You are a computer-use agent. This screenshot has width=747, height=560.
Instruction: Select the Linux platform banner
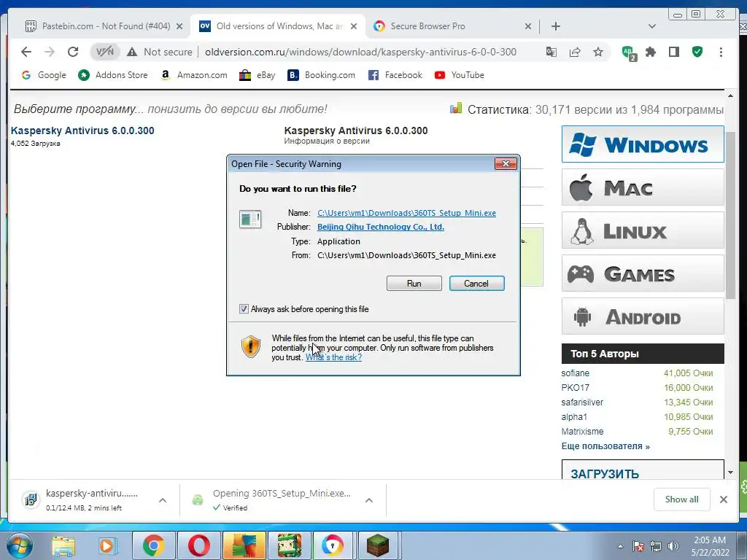pyautogui.click(x=643, y=231)
